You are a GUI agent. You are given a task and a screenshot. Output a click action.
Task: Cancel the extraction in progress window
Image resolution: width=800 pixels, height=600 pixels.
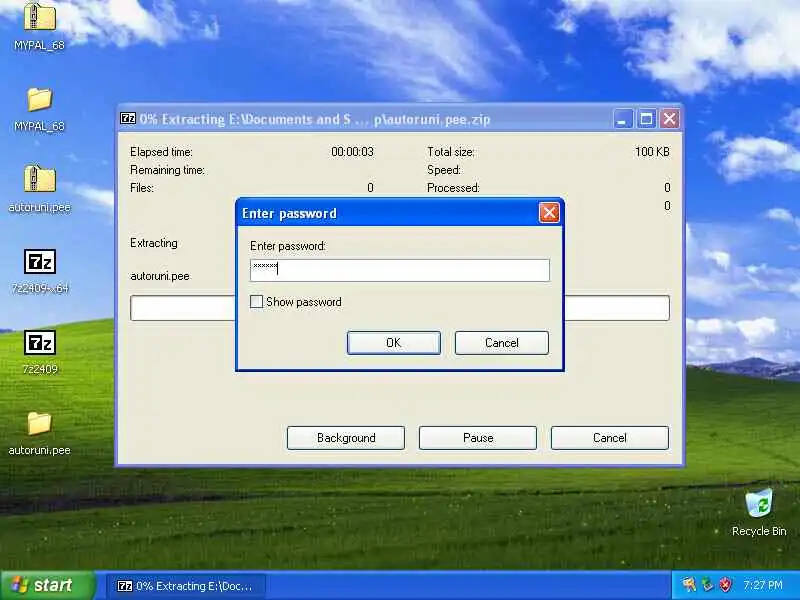point(610,438)
